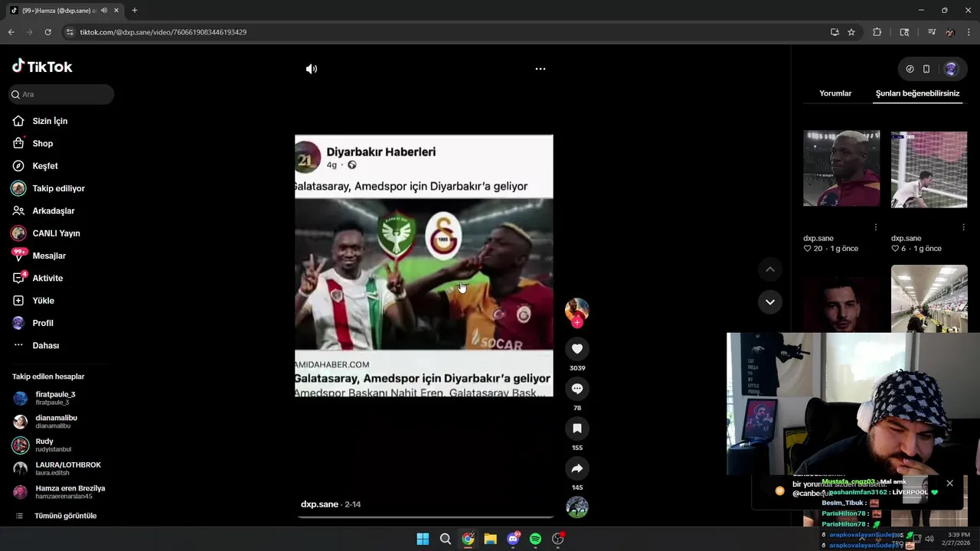Viewport: 980px width, 551px height.
Task: Select the Şunları beğenebilirsiniz tab
Action: tap(917, 93)
